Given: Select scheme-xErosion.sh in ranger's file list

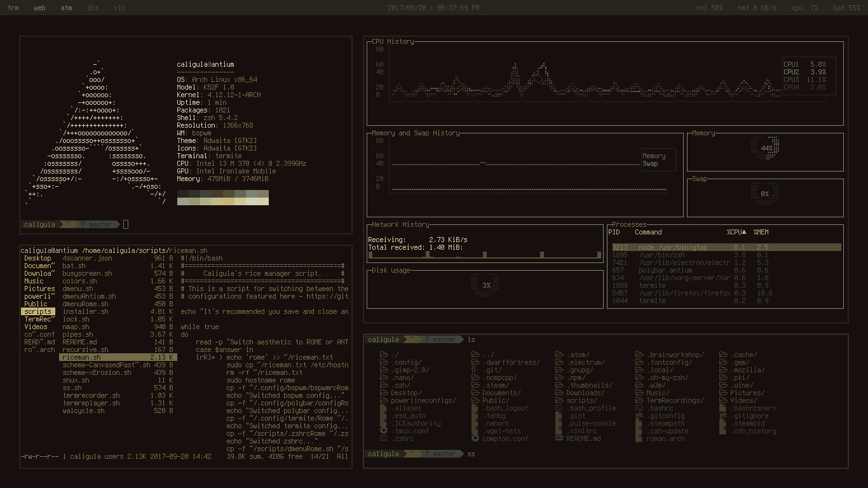Looking at the screenshot, I should point(118,373).
